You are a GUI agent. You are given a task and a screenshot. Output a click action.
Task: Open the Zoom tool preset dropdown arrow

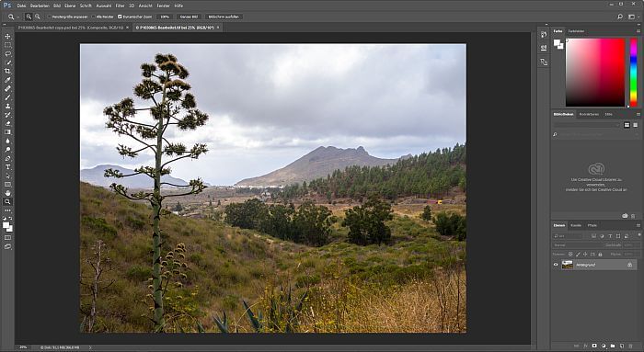[x=18, y=17]
